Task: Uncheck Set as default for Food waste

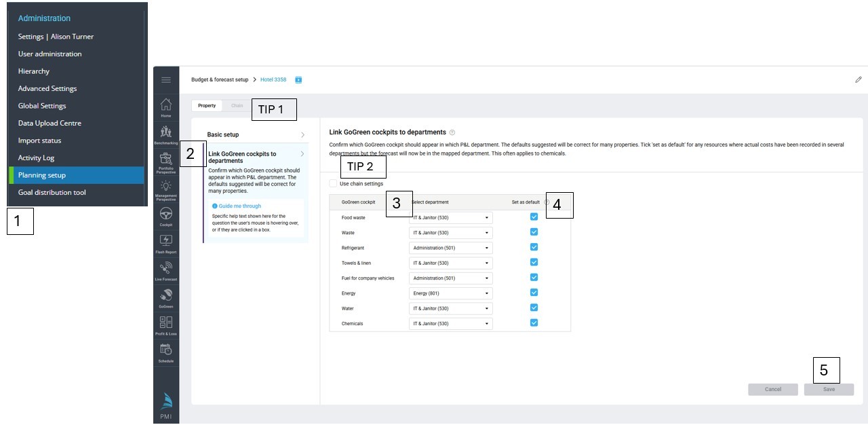Action: (x=534, y=217)
